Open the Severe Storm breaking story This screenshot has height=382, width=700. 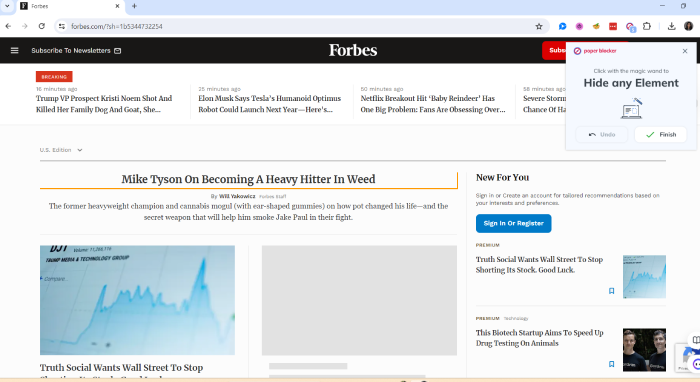[x=544, y=104]
